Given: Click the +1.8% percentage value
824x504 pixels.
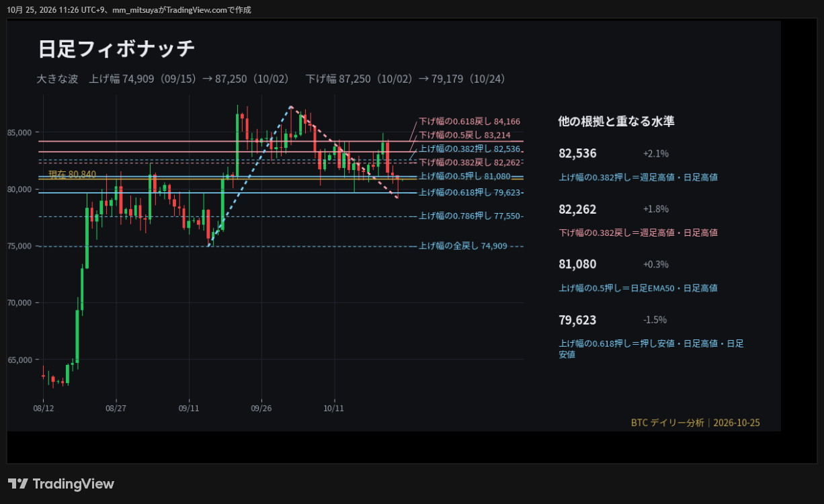Looking at the screenshot, I should [656, 209].
